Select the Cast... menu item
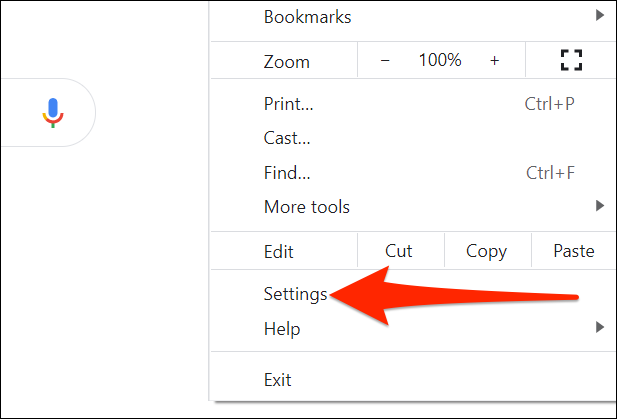Image resolution: width=617 pixels, height=419 pixels. tap(287, 138)
